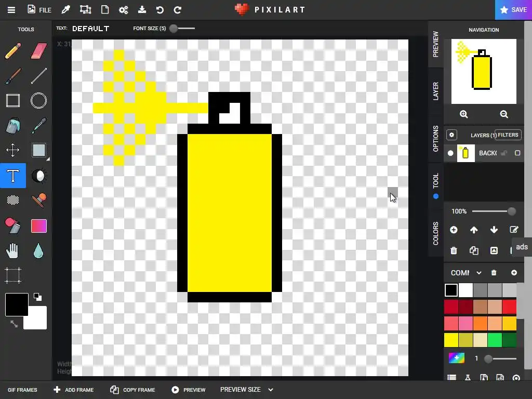Pick the yellow palette swatch
532x399 pixels.
[x=451, y=340]
